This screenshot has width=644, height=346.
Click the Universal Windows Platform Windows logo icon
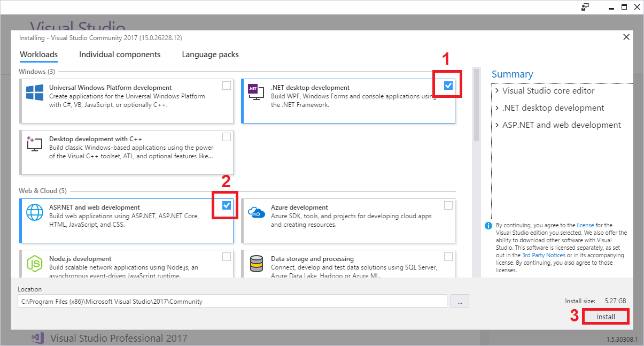coord(35,93)
